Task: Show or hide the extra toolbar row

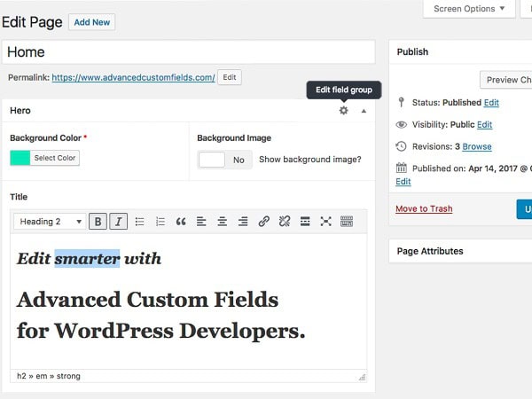Action: click(x=347, y=222)
